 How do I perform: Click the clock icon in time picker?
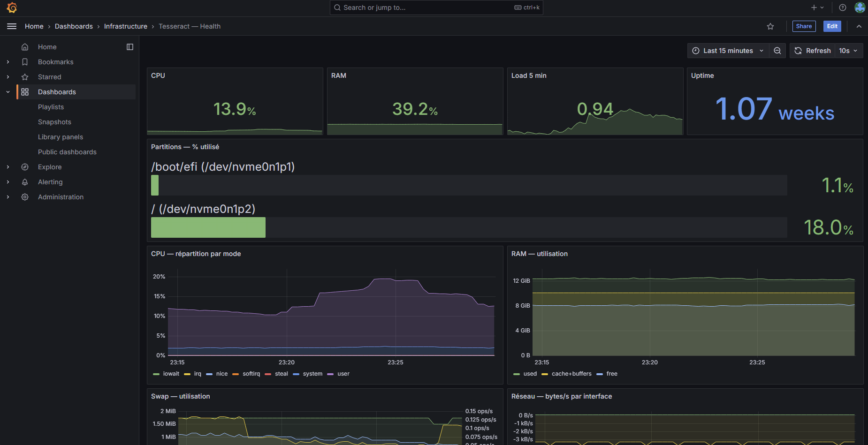point(696,51)
